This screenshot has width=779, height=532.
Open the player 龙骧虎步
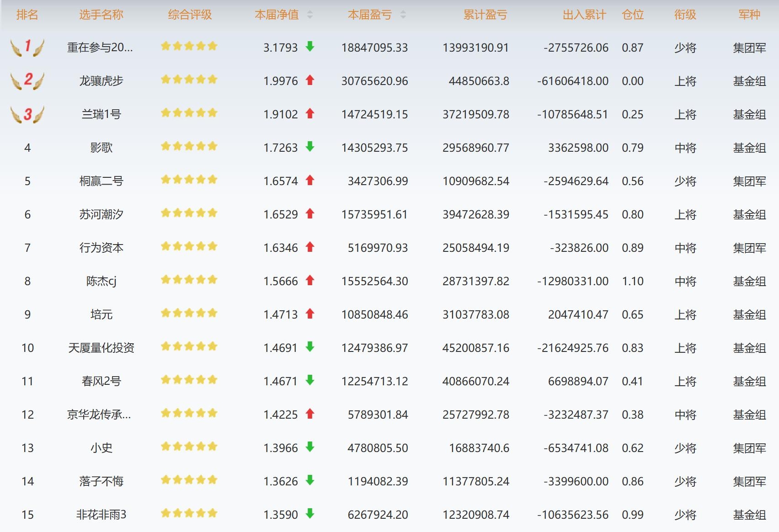(101, 81)
